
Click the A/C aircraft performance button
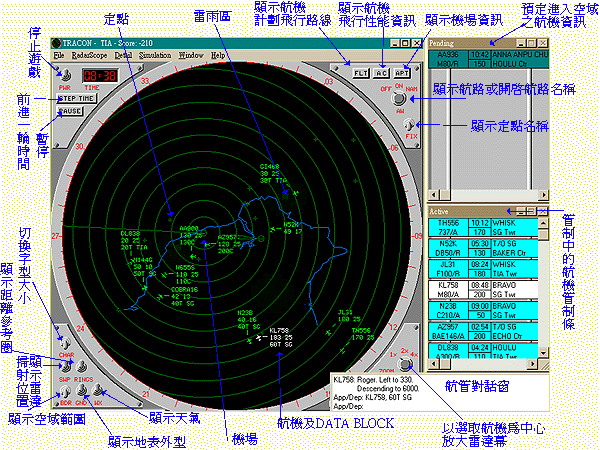pyautogui.click(x=381, y=73)
